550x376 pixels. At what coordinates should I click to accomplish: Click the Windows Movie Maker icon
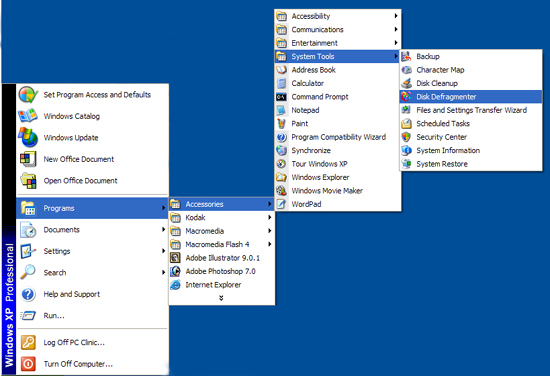(x=281, y=190)
